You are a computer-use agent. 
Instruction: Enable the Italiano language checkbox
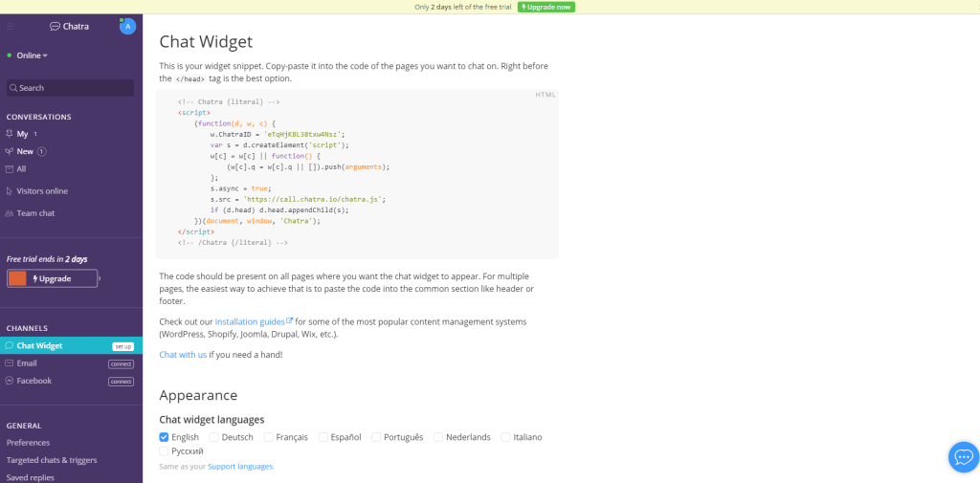pos(505,437)
